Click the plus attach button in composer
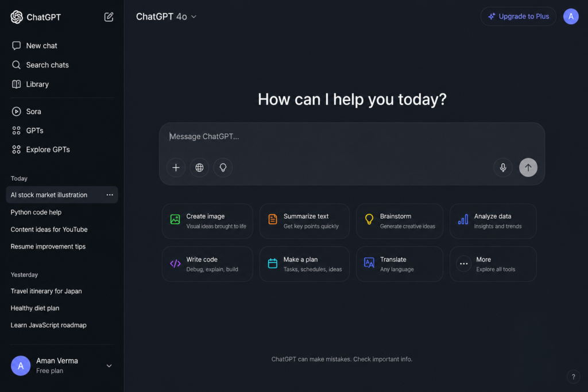 coord(176,168)
